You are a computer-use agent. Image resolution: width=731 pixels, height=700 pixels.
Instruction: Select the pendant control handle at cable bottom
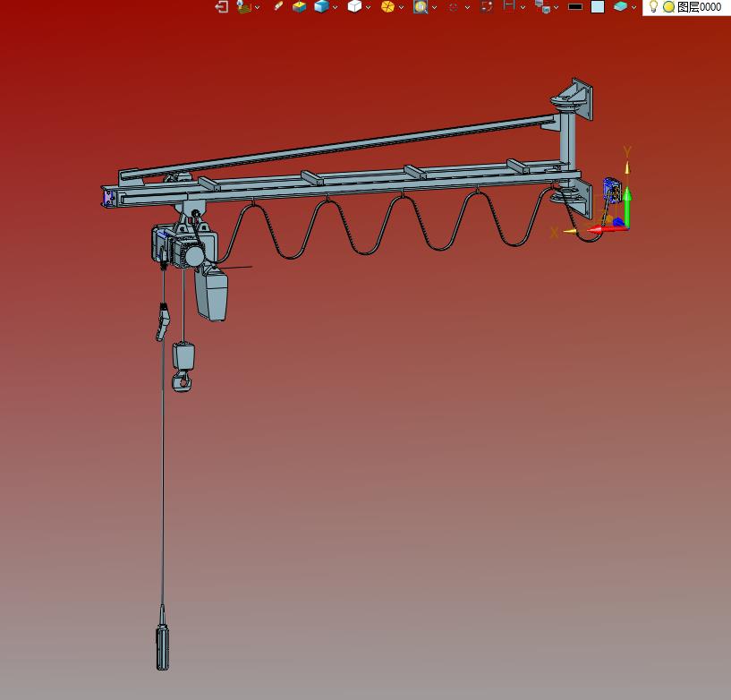[162, 648]
